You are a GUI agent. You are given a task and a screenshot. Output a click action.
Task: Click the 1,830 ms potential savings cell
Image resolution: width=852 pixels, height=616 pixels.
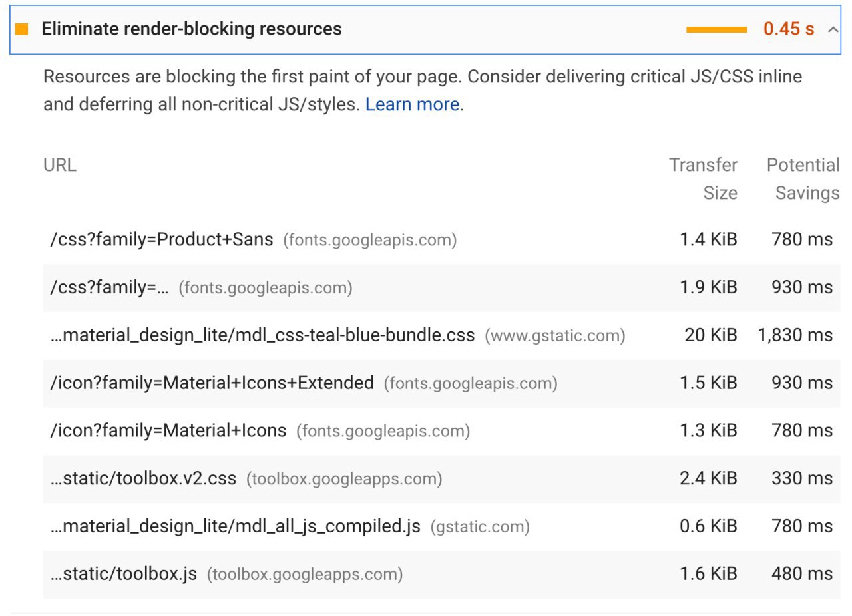[795, 335]
